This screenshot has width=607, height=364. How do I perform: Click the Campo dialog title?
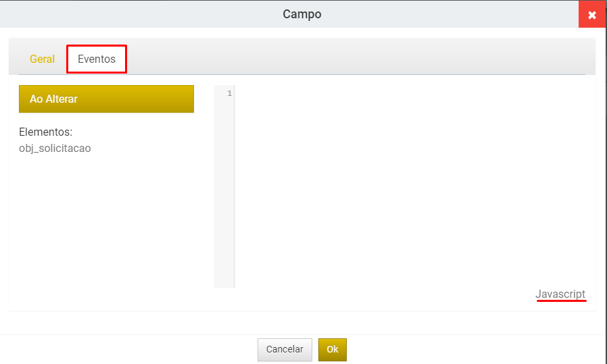tap(302, 14)
